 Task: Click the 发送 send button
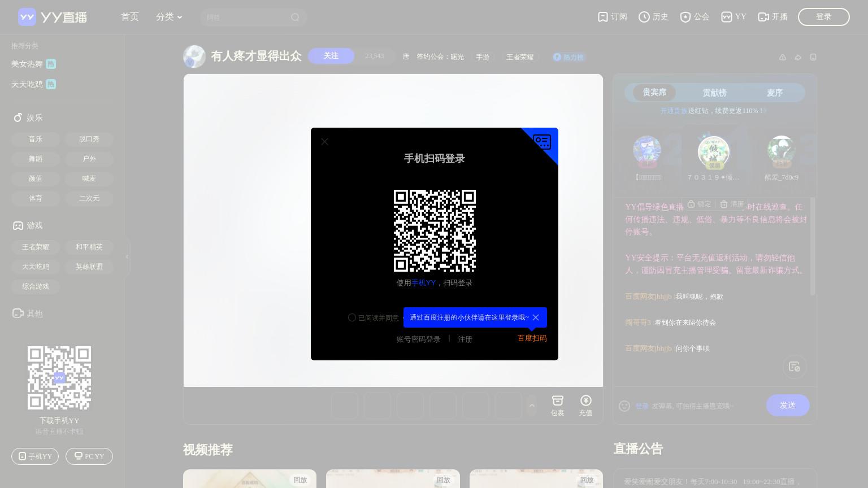click(788, 405)
